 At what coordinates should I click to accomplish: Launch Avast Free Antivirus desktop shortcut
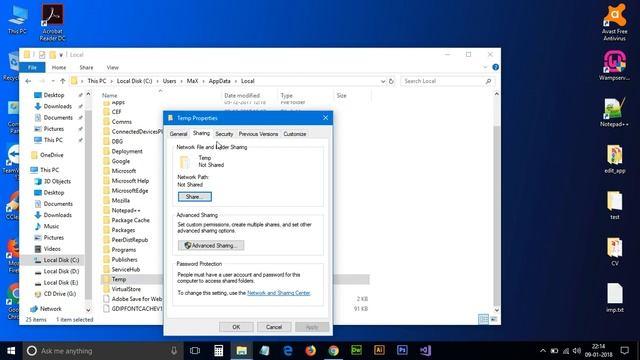614,22
